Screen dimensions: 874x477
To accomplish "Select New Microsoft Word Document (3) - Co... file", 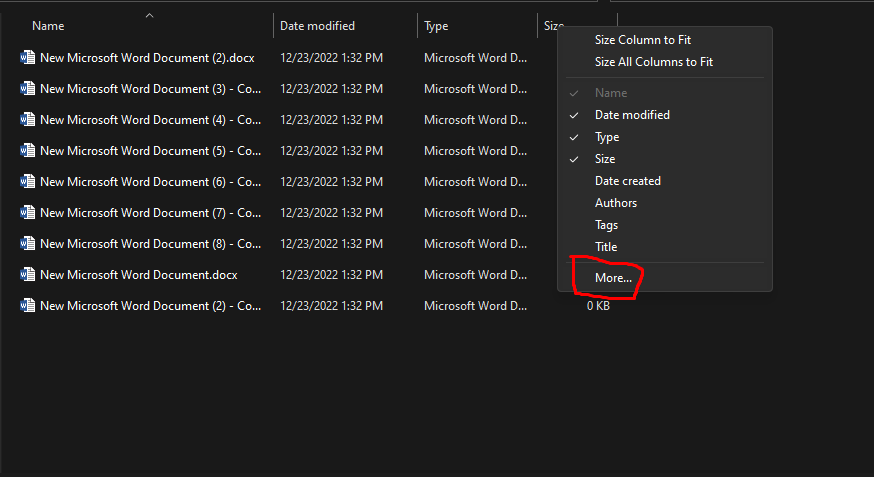I will (150, 89).
